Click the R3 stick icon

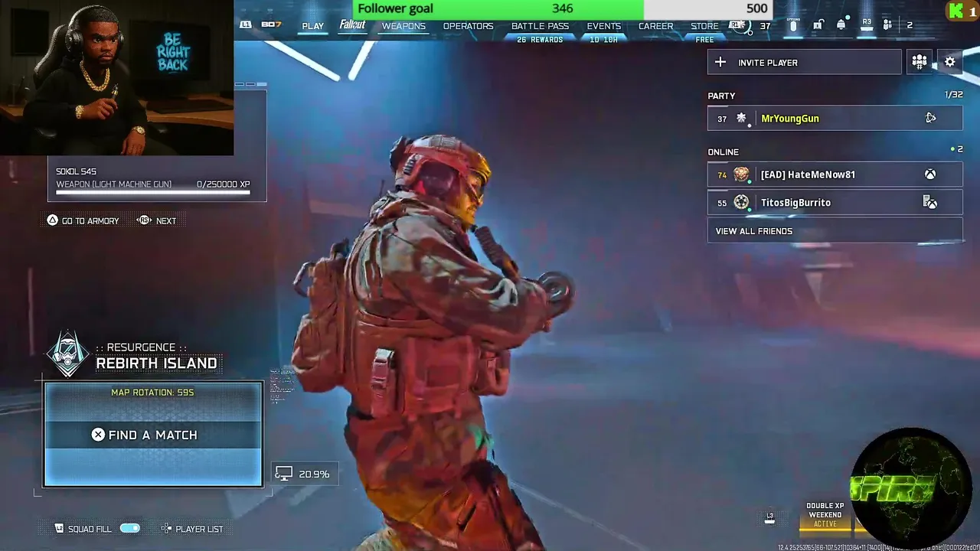[867, 25]
